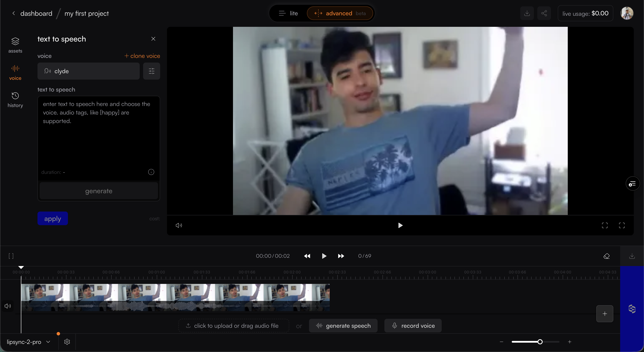Image resolution: width=644 pixels, height=352 pixels.
Task: Click record voice button
Action: click(413, 326)
